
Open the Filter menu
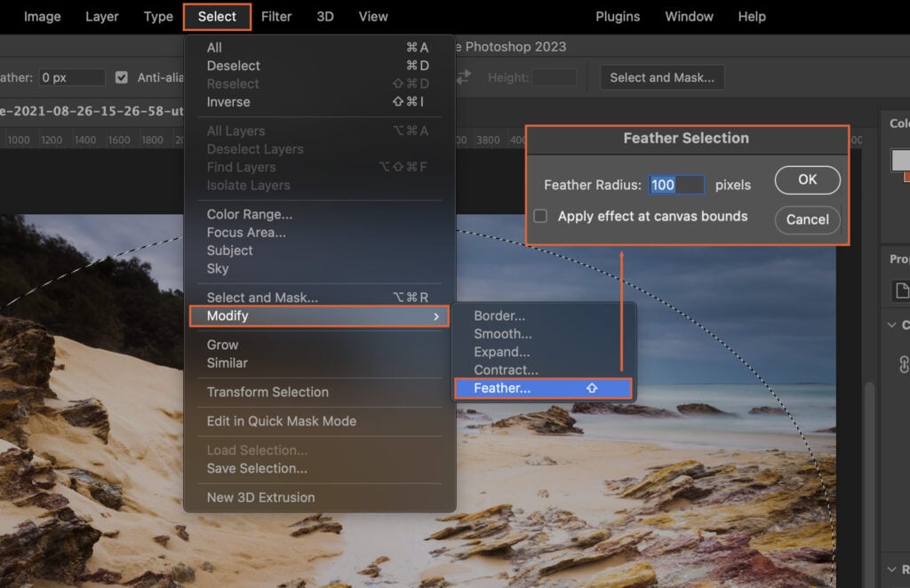276,16
